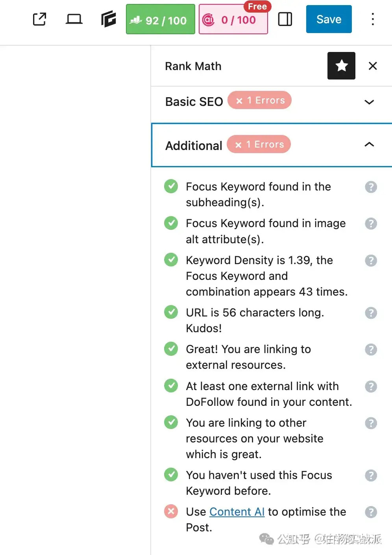Show help for image alt attribute check
Image resolution: width=392 pixels, height=555 pixels.
pyautogui.click(x=371, y=224)
